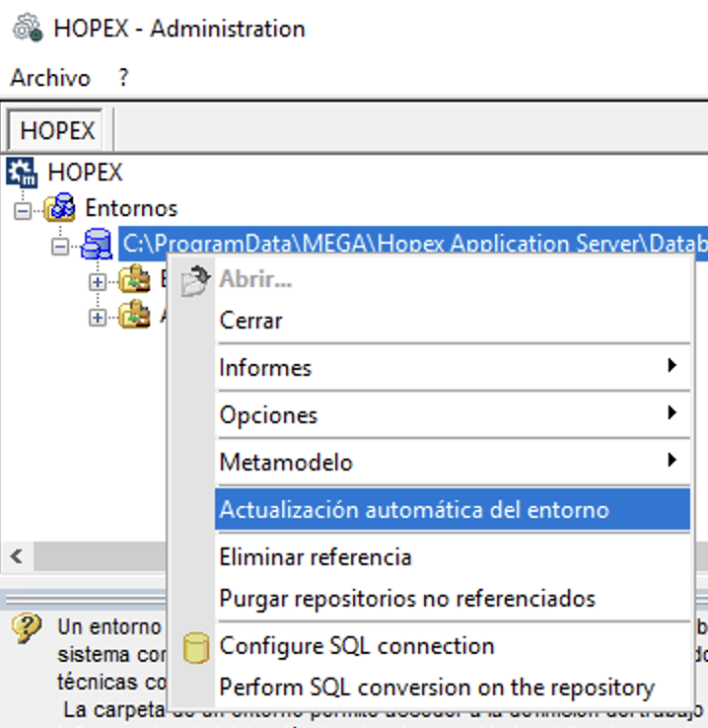Viewport: 708px width, 728px height.
Task: Click the Entornos folder icon
Action: click(x=59, y=208)
